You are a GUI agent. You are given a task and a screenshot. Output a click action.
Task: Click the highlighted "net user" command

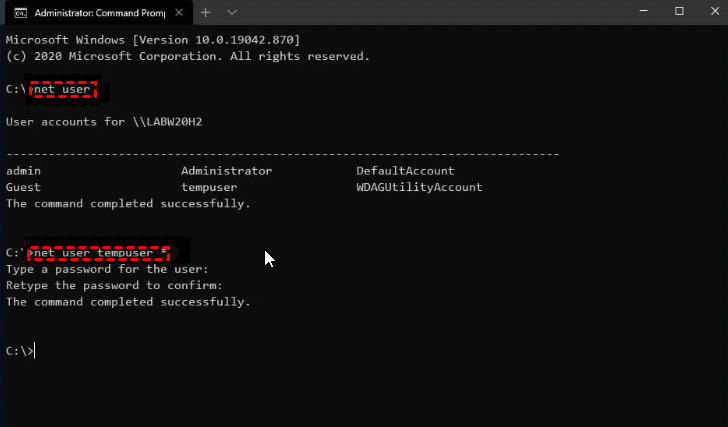65,90
